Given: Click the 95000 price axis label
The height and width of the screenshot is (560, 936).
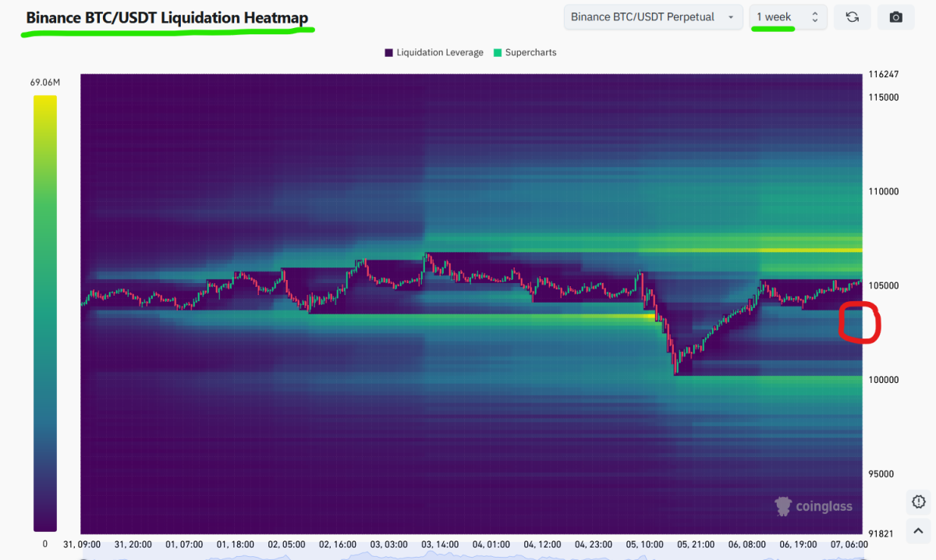Looking at the screenshot, I should pos(883,474).
